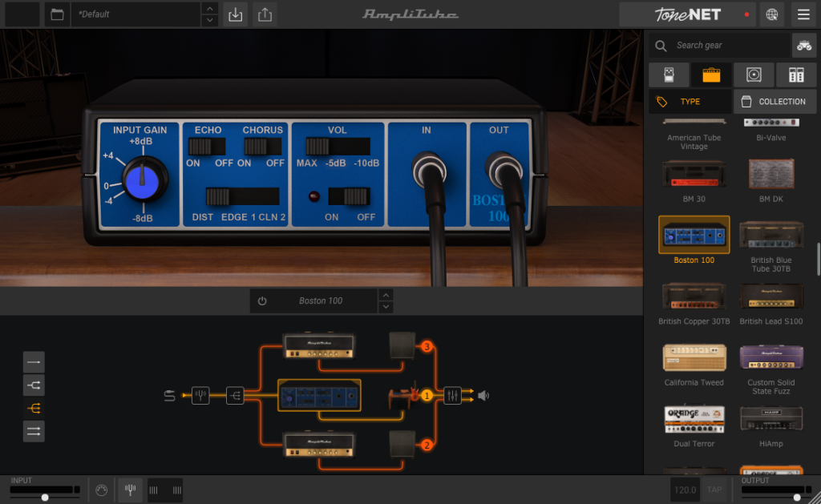The image size is (821, 504).
Task: Open the preset browser folder icon
Action: (57, 14)
